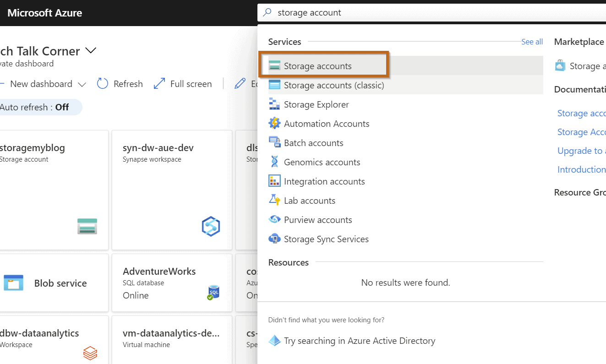The image size is (606, 364).
Task: Expand the New dashboard dropdown arrow
Action: pos(82,84)
